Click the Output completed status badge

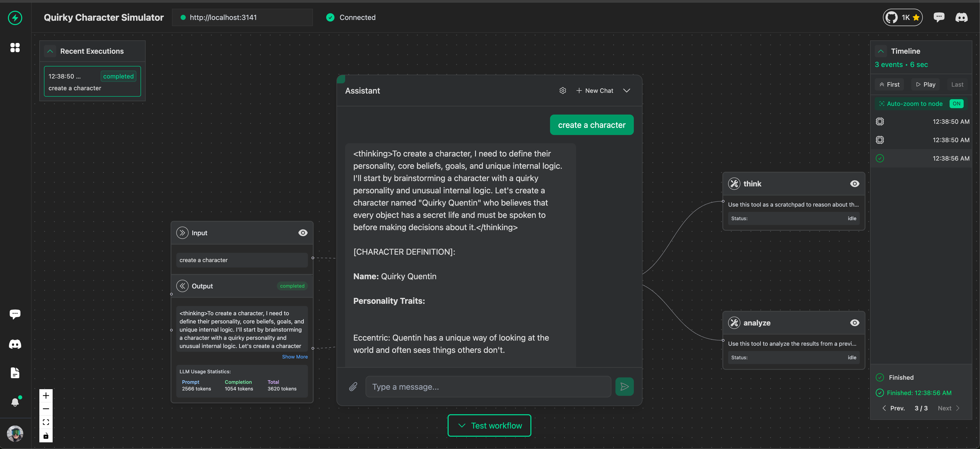coord(292,286)
